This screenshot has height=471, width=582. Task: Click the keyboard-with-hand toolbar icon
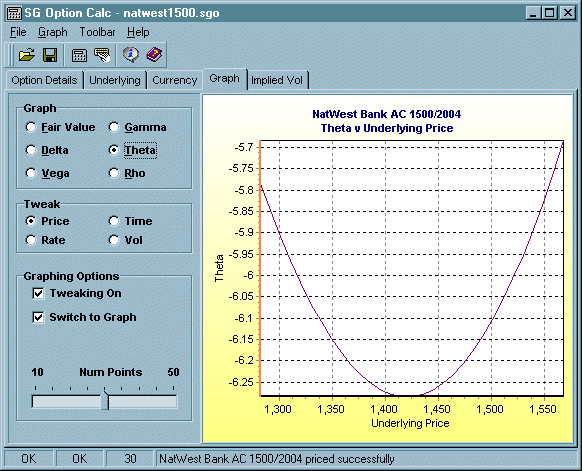[x=102, y=55]
